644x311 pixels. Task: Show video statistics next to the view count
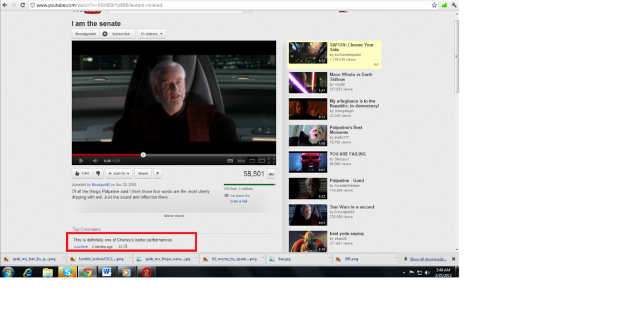pyautogui.click(x=272, y=174)
